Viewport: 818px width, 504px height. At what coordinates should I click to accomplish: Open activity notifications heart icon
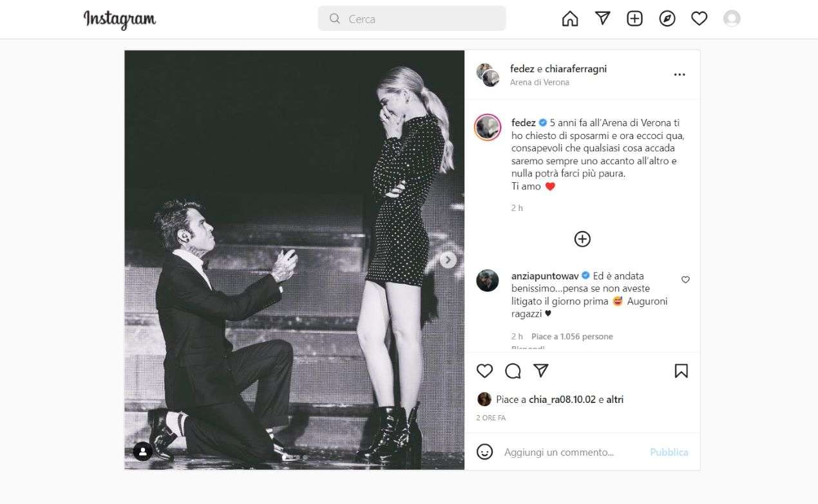(x=699, y=19)
